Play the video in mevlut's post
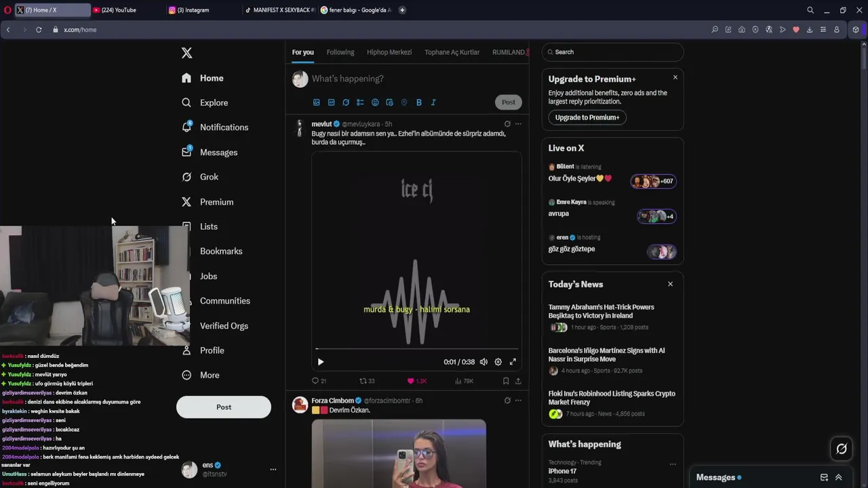868x488 pixels. 321,362
